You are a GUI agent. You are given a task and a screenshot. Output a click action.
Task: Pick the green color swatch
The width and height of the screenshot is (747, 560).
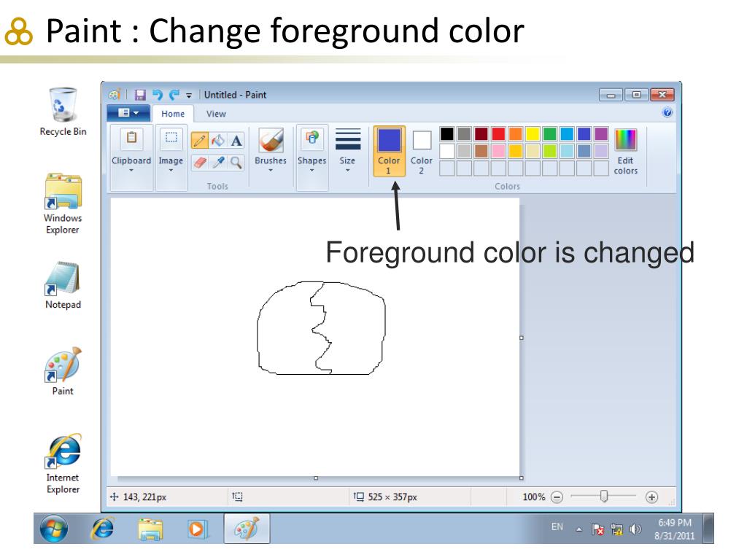tap(550, 134)
